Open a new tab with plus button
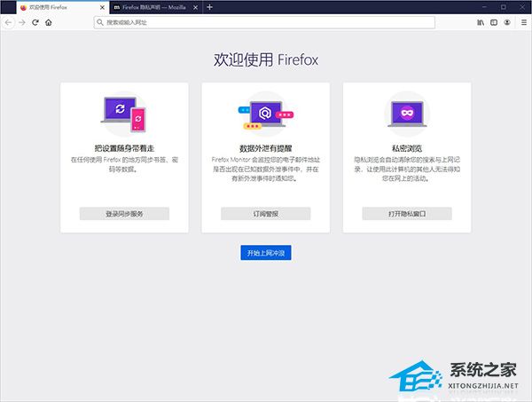The image size is (532, 402). [x=209, y=7]
